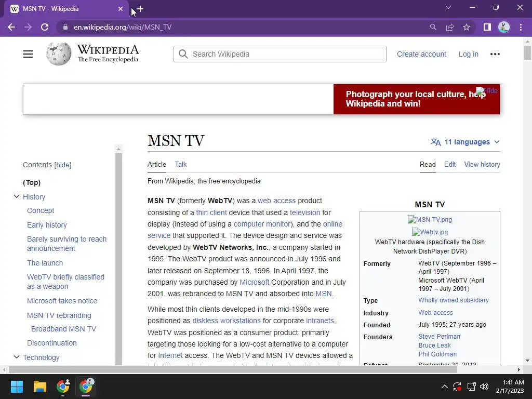Click the Create account link
Viewport: 532px width, 399px height.
click(x=421, y=54)
